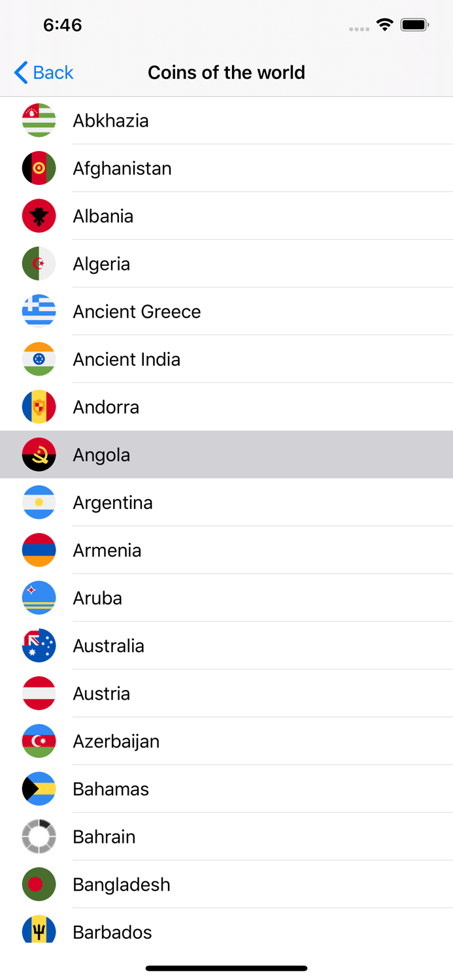Tap the home indicator bar

point(226,968)
